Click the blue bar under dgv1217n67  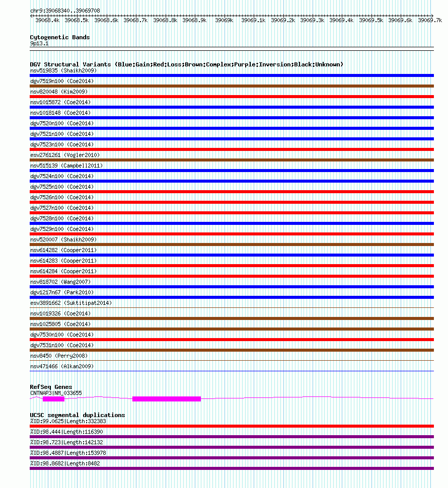[232, 297]
